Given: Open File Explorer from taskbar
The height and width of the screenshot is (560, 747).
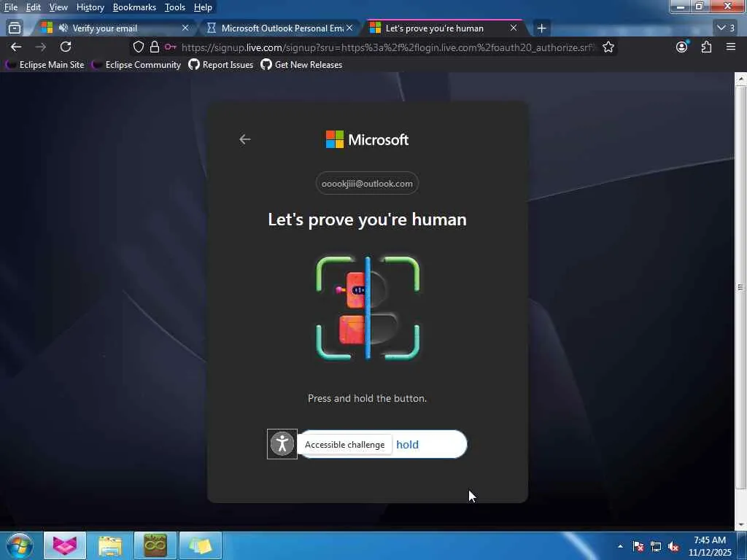Looking at the screenshot, I should pos(110,545).
